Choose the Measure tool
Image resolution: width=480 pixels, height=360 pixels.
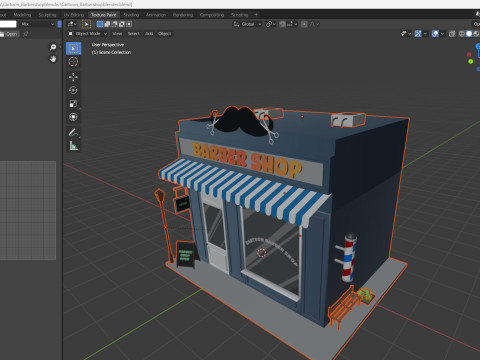pos(73,146)
